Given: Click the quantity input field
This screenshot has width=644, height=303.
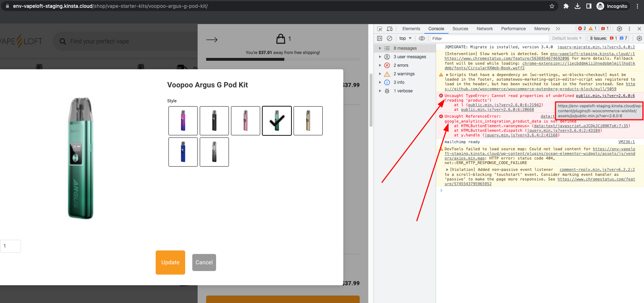Looking at the screenshot, I should click(11, 246).
